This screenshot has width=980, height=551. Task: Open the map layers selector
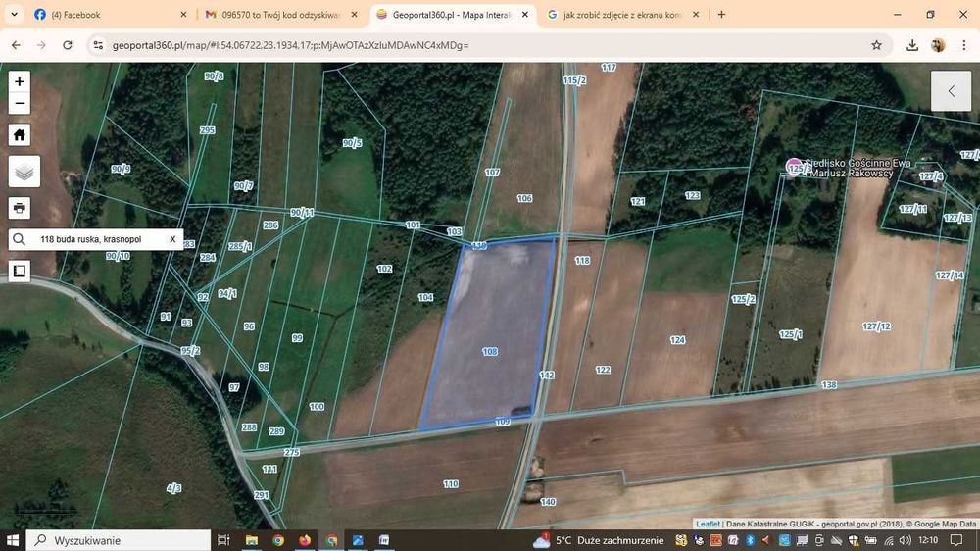coord(24,172)
